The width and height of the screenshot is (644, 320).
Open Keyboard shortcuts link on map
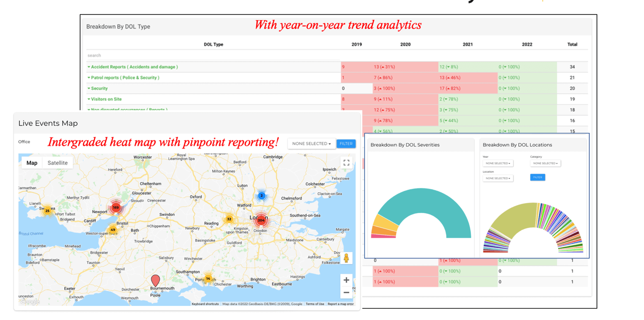205,304
